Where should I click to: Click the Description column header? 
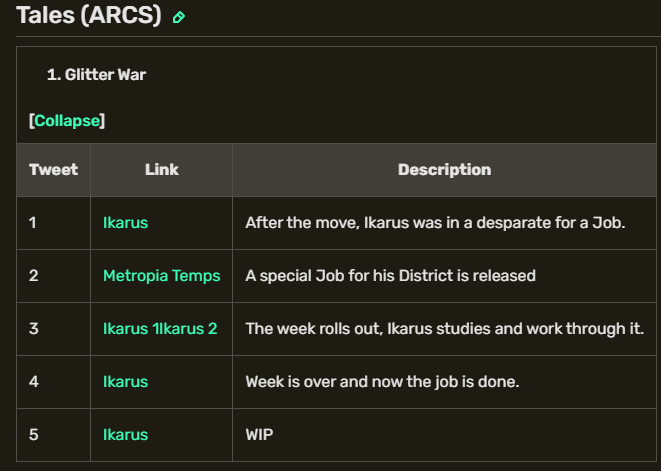pos(444,169)
